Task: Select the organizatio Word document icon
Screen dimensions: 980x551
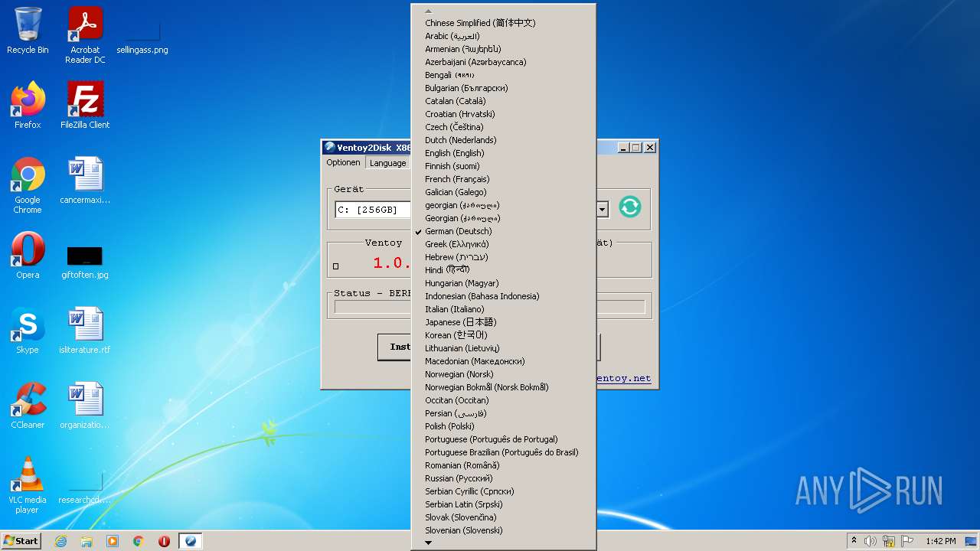Action: (85, 406)
